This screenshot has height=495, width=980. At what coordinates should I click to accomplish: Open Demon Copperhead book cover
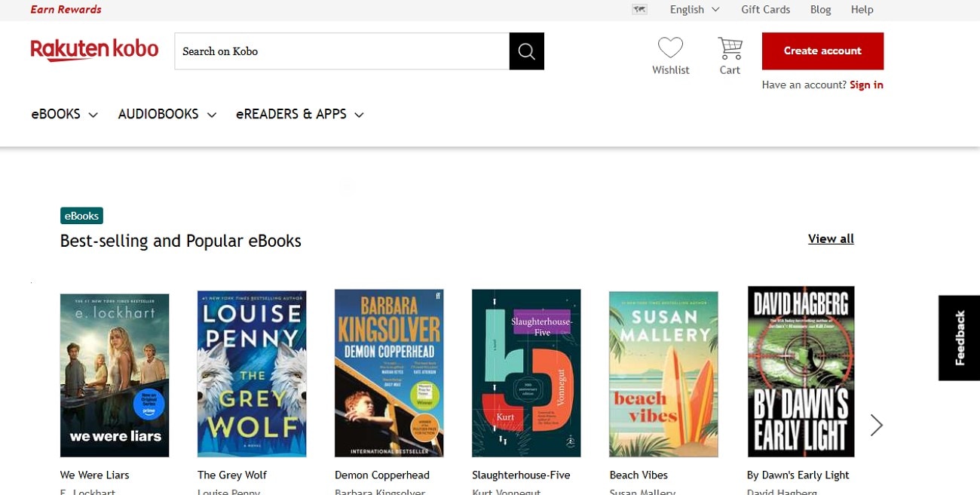click(389, 373)
